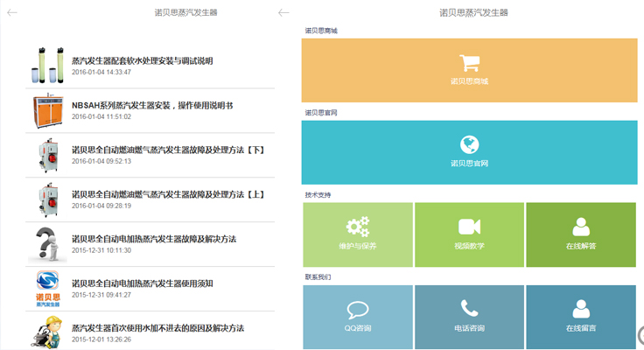Tap the person icon for 在线解答
644x350 pixels.
pos(581,227)
